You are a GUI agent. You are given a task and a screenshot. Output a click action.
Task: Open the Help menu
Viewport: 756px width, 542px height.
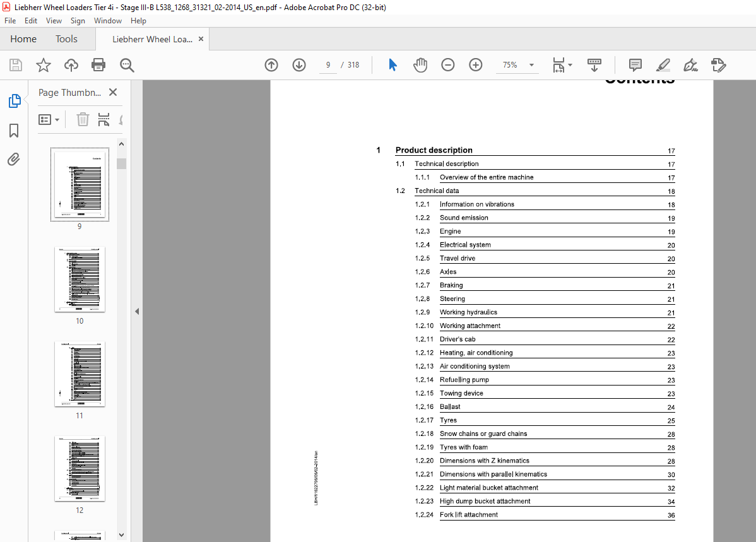click(138, 21)
